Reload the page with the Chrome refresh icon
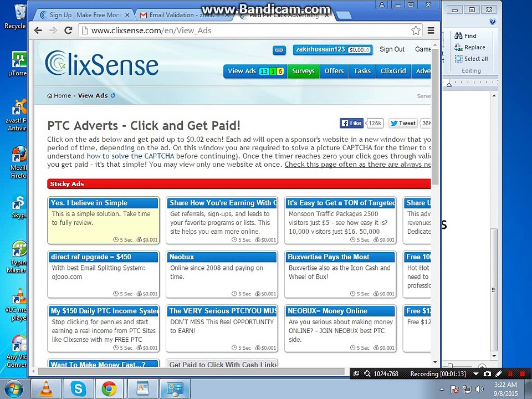 pos(68,30)
